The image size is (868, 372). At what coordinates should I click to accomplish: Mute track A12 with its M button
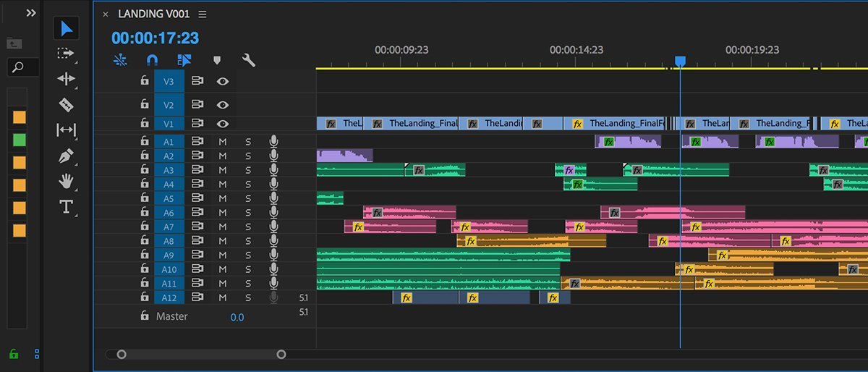tap(223, 297)
